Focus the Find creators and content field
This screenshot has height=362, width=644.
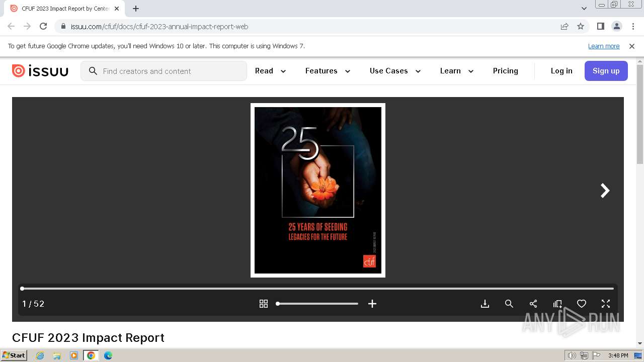tap(164, 71)
